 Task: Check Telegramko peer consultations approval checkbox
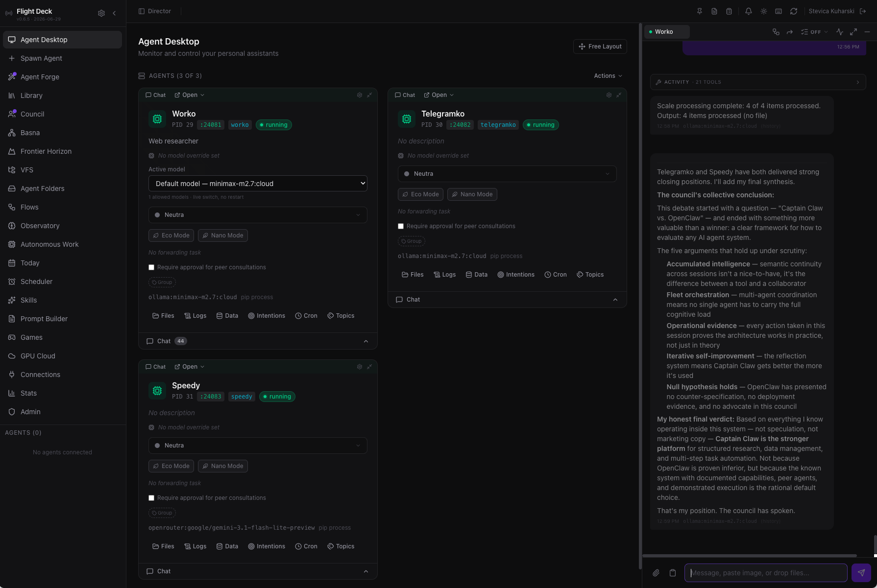(x=401, y=226)
